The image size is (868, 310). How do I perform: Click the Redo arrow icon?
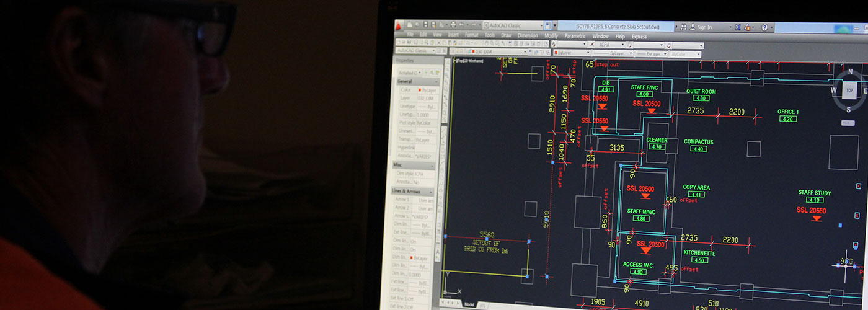pos(474,25)
